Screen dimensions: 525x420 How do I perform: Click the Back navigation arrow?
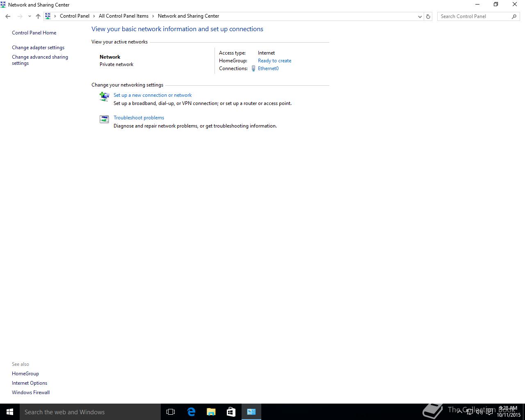tap(8, 16)
